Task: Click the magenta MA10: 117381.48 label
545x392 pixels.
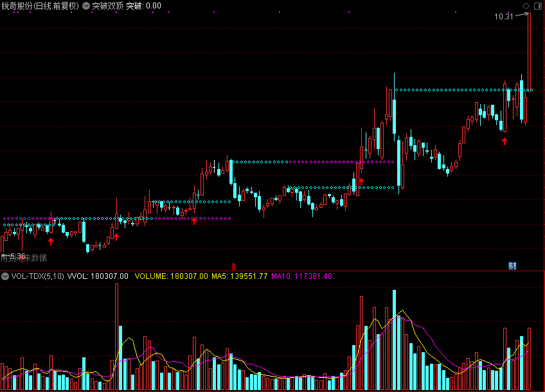Action: pyautogui.click(x=301, y=276)
